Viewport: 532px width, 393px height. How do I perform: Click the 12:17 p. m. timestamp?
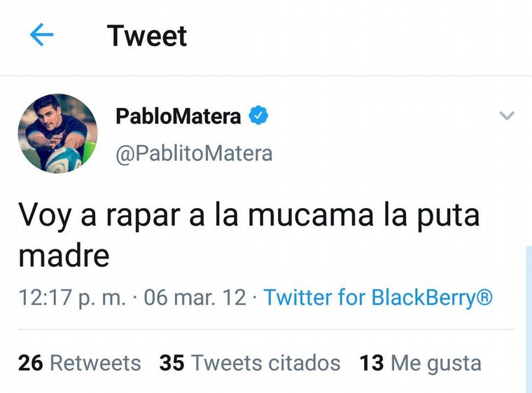tap(72, 298)
